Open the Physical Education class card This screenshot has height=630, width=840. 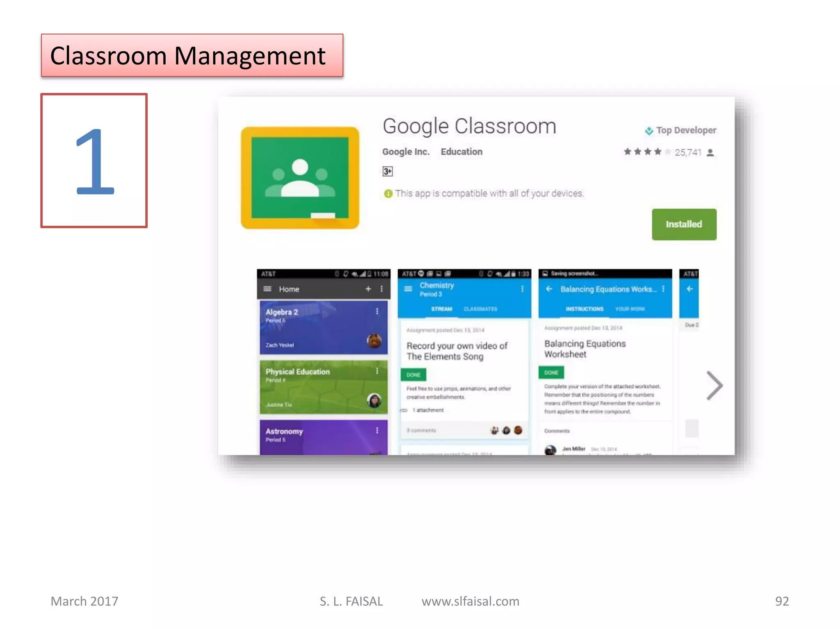tap(323, 387)
